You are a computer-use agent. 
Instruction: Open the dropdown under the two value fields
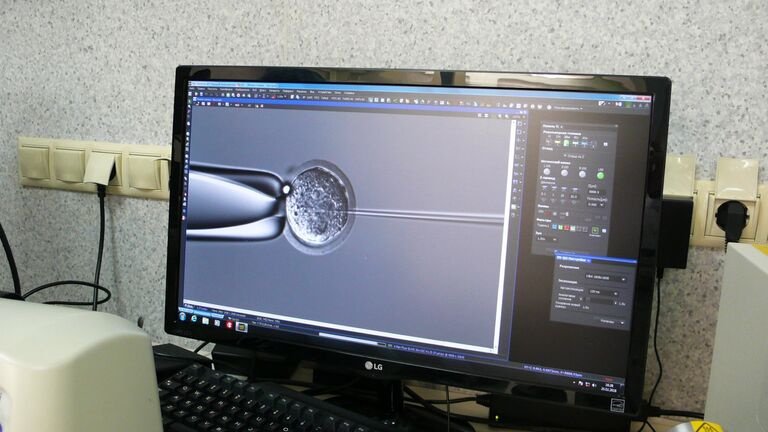[596, 204]
